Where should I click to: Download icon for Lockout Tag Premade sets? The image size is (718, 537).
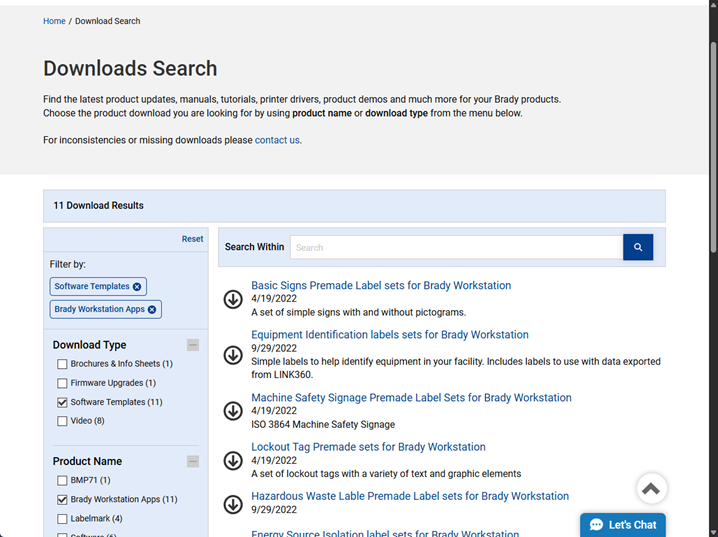pos(233,460)
